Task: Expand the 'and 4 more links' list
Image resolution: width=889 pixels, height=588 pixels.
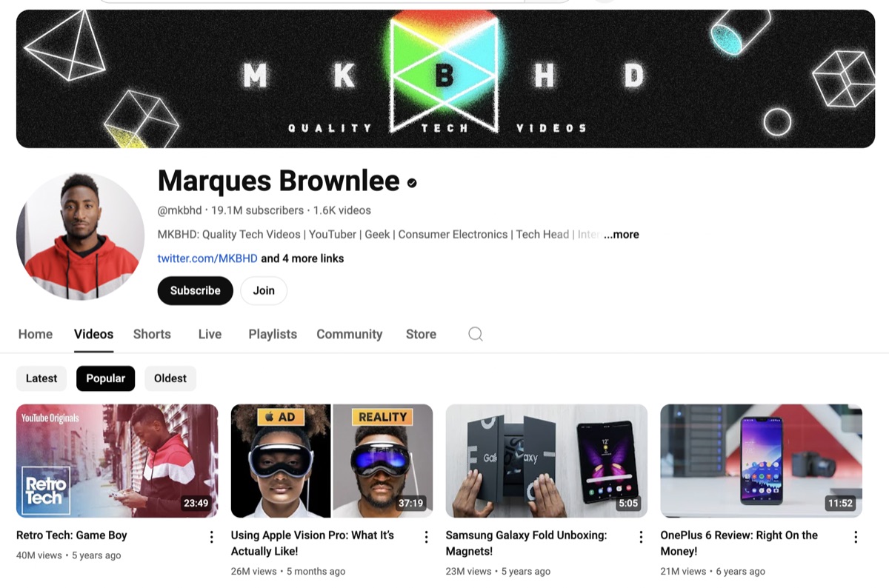Action: [x=302, y=258]
